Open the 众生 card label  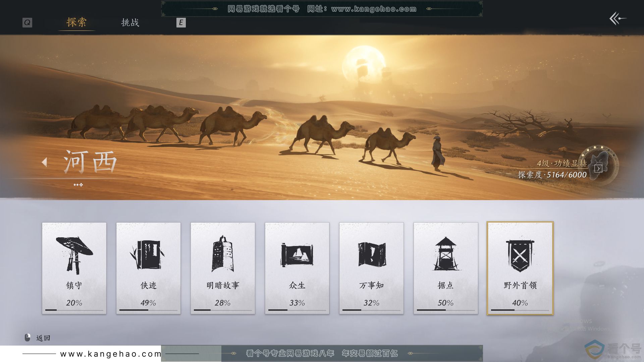297,285
